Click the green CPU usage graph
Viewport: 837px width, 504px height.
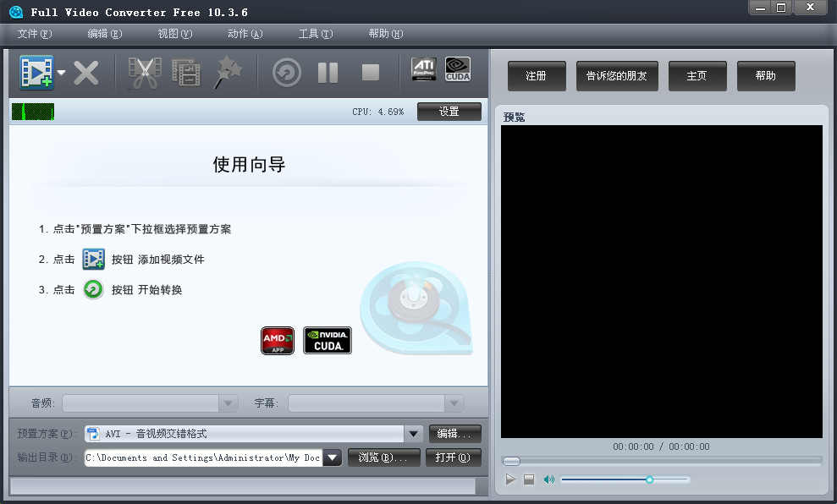(33, 112)
